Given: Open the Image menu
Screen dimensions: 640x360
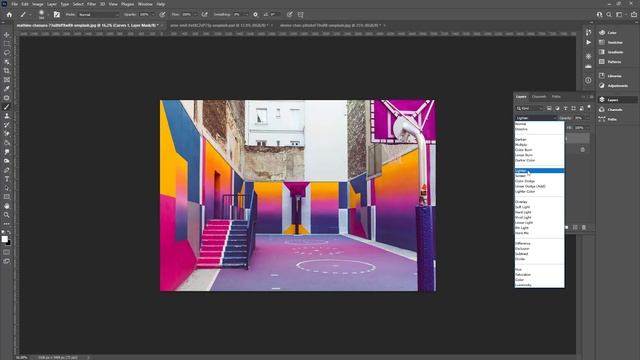Looking at the screenshot, I should (x=38, y=4).
